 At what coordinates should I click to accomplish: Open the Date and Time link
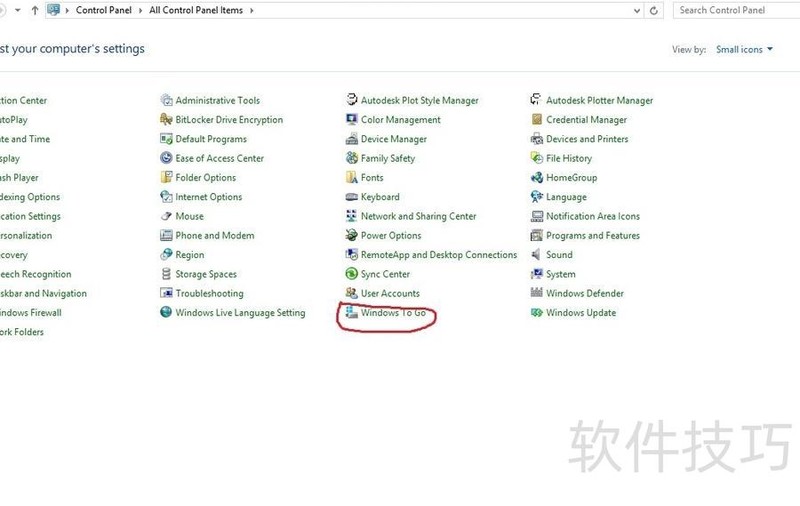(25, 139)
